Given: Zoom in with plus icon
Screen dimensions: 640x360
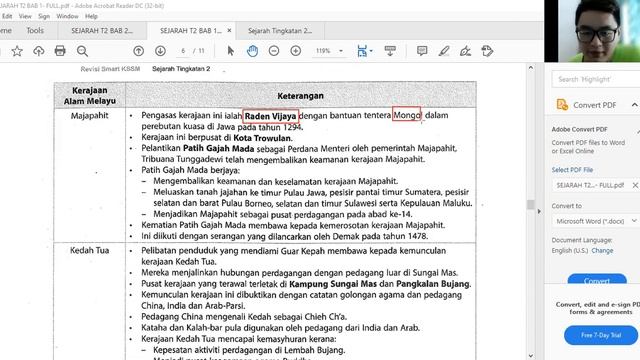Looking at the screenshot, I should coord(296,51).
